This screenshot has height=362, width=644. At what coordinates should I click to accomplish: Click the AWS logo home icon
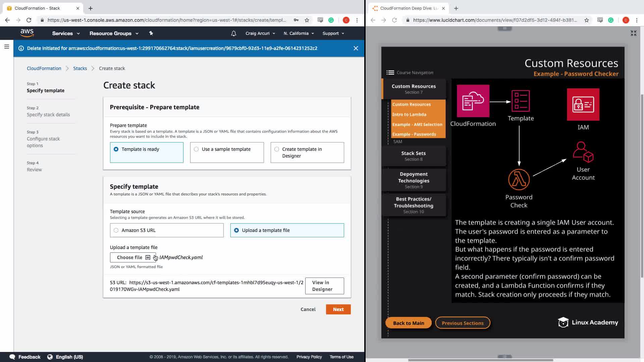pyautogui.click(x=27, y=33)
